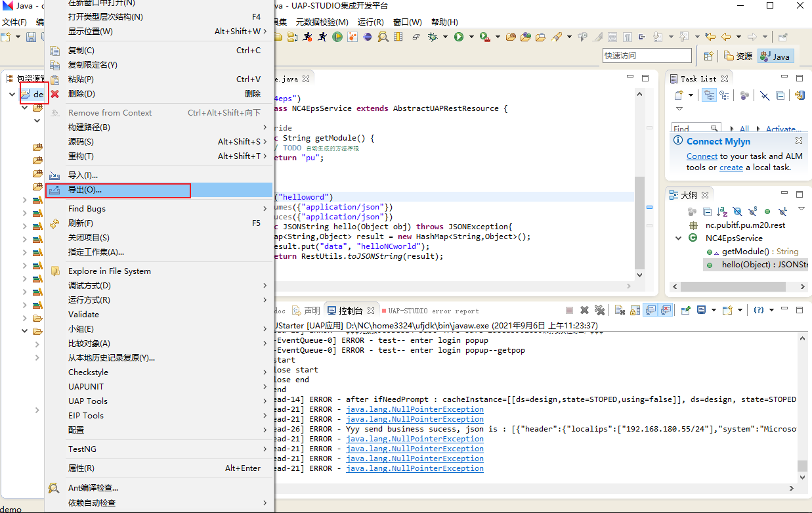This screenshot has width=812, height=513.
Task: Select Export (导出) in the context menu
Action: click(158, 190)
